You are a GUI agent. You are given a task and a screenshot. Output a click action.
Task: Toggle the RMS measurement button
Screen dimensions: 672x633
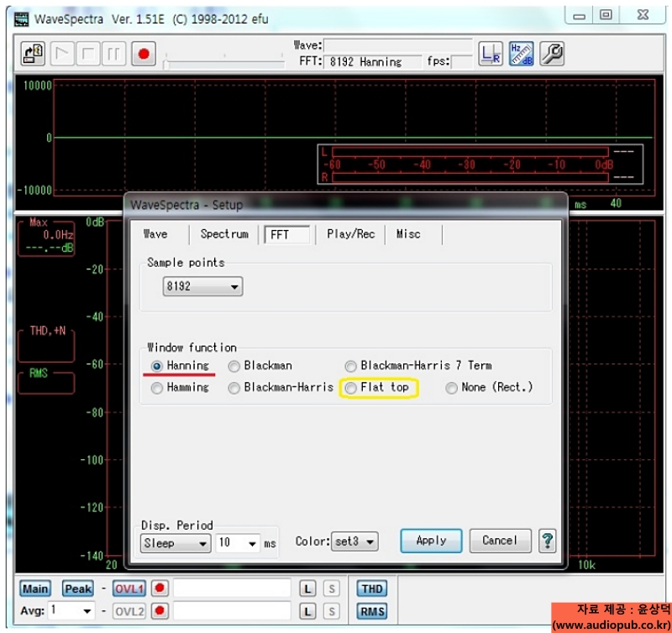[x=371, y=611]
